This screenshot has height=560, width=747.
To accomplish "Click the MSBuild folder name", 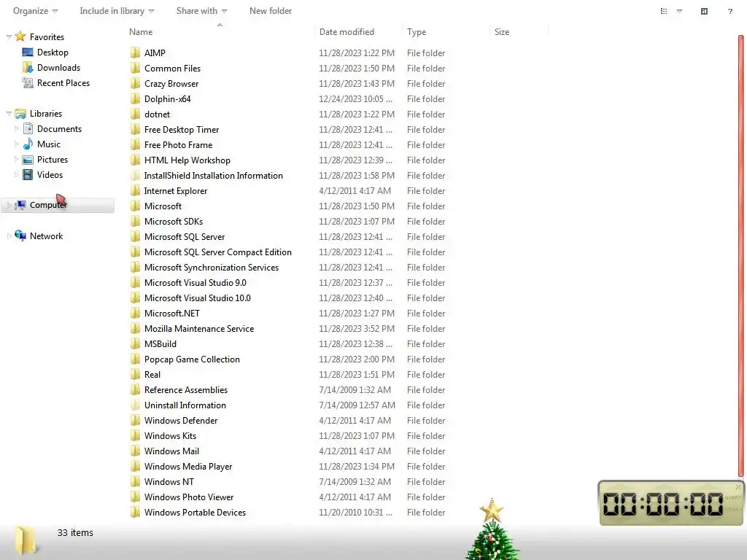I will [160, 344].
